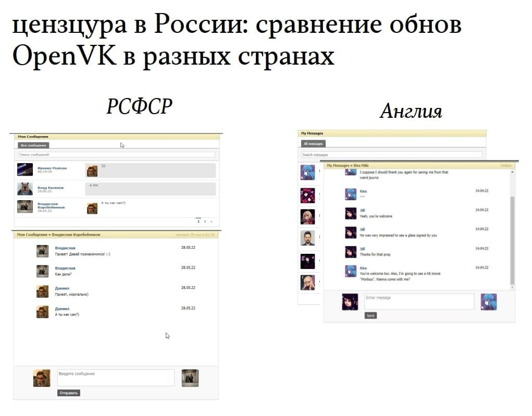The image size is (532, 416).
Task: Select the ')))' message preview
Action: click(150, 170)
